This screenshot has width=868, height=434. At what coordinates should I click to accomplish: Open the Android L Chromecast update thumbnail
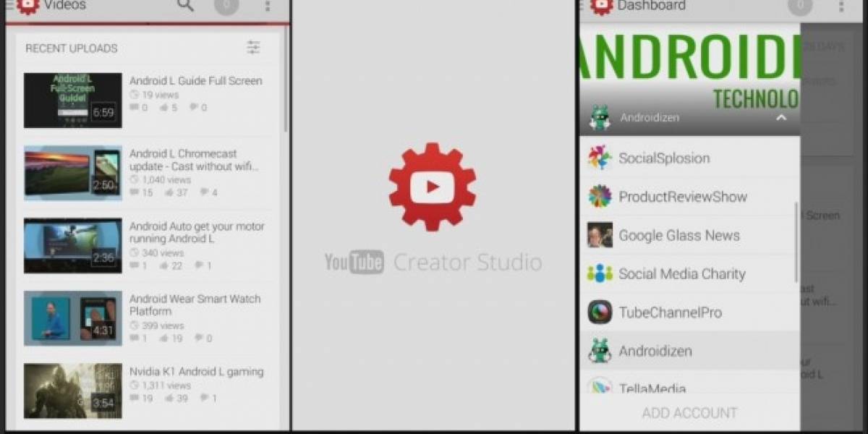73,172
